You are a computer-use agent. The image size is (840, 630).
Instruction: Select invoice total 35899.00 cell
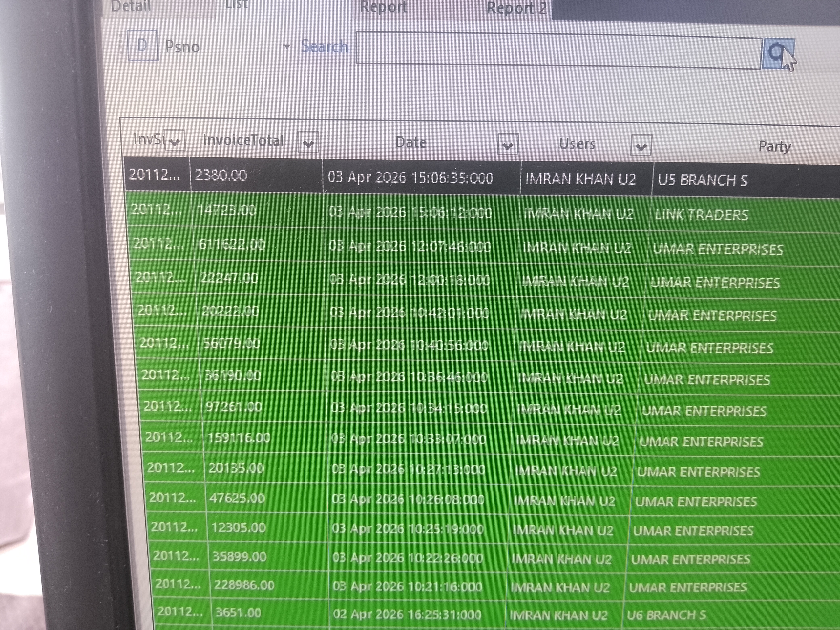(x=269, y=557)
